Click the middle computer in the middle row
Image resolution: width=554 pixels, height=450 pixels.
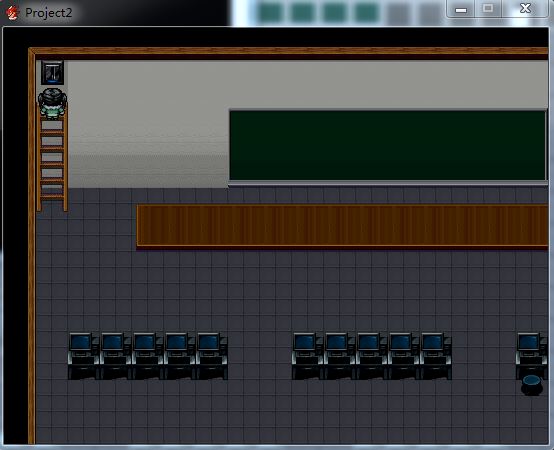tap(372, 356)
